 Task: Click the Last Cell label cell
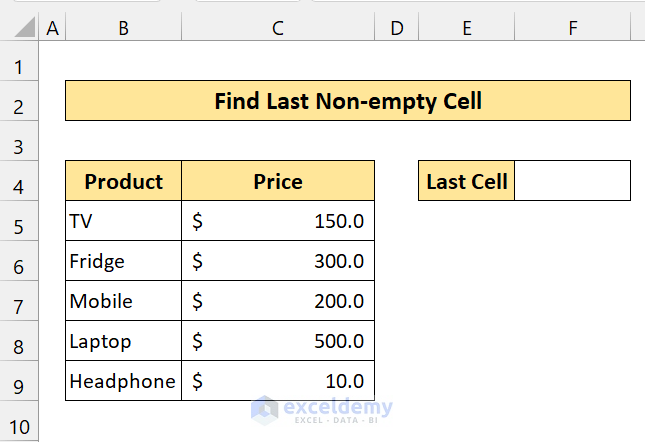click(x=467, y=181)
